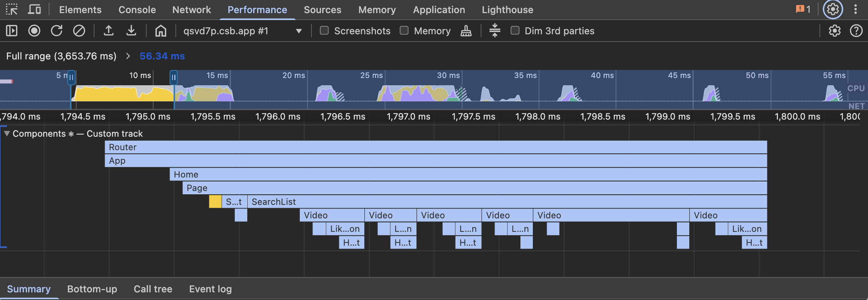Enable the Screenshots checkbox
The width and height of the screenshot is (868, 300).
coord(324,30)
